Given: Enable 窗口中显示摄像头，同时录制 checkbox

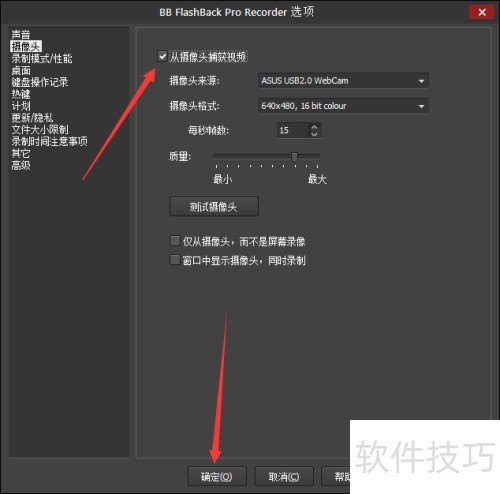Looking at the screenshot, I should 175,260.
